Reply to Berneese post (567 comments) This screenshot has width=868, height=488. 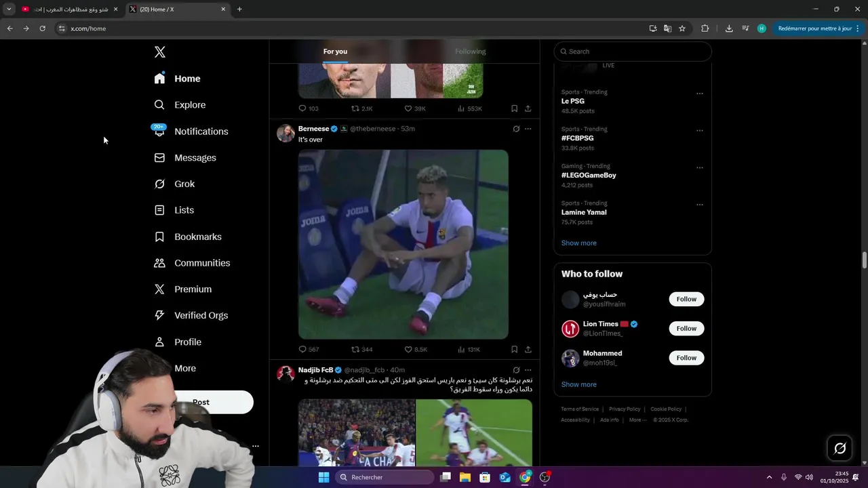click(309, 350)
